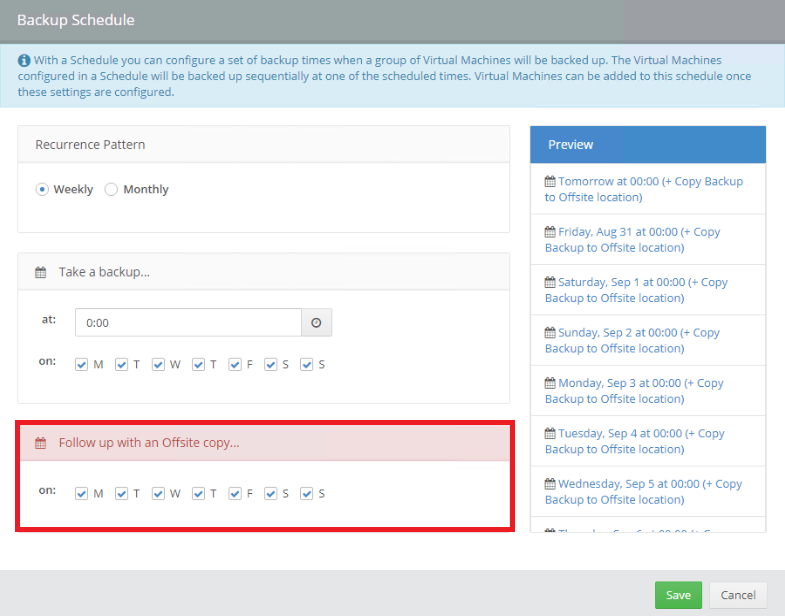Click calendar icon beside Follow up with Offsite copy
785x616 pixels.
pos(41,442)
